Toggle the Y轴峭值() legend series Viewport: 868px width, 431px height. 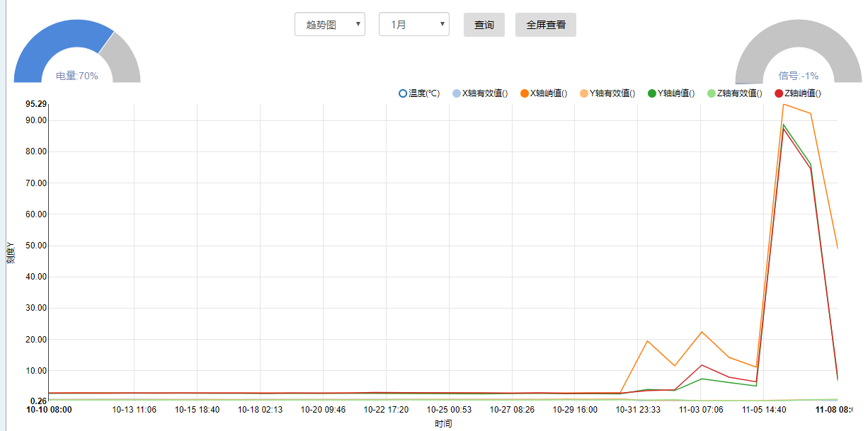[671, 93]
